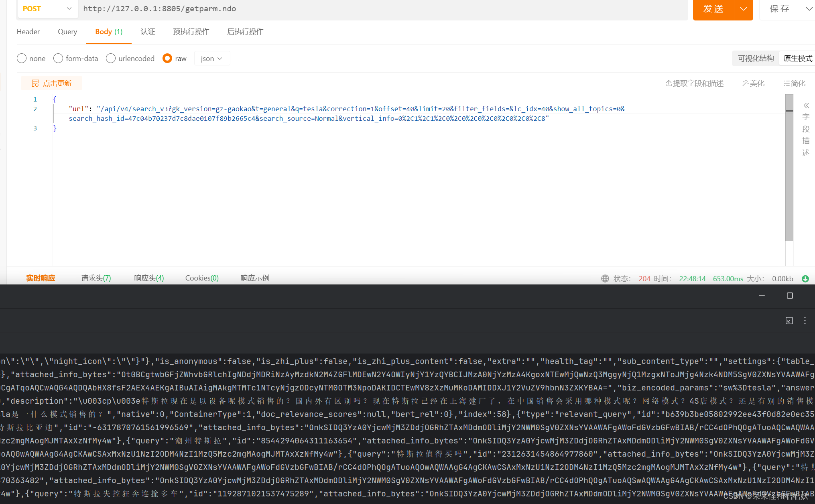Open the 请求头(7) tab
Image resolution: width=815 pixels, height=504 pixels.
(x=96, y=278)
